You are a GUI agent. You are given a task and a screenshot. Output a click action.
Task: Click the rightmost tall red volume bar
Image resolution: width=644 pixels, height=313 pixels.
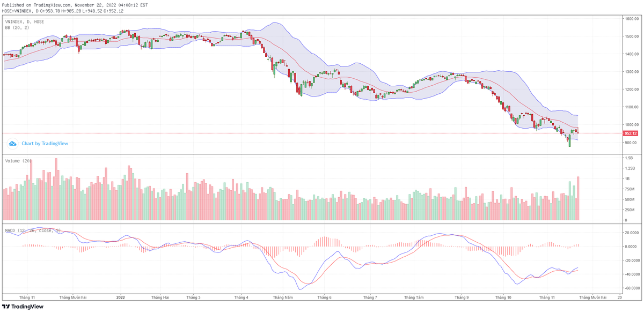pyautogui.click(x=578, y=198)
